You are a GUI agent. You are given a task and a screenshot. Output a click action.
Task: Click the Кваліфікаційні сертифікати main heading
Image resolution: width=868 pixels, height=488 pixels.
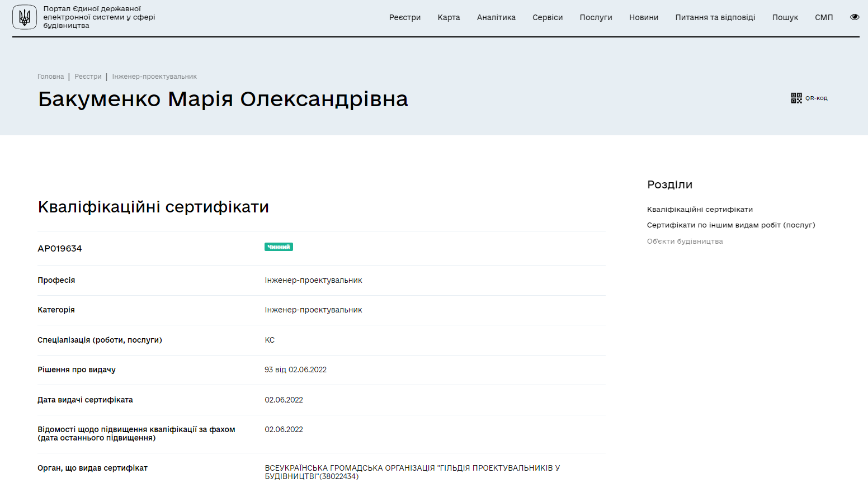coord(153,207)
